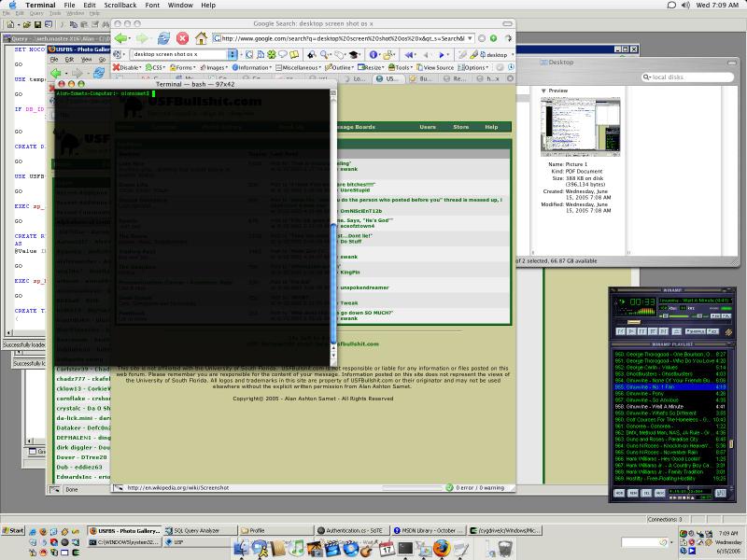Open the Miscellaneous dropdown menu
Image resolution: width=747 pixels, height=560 pixels.
coord(299,67)
